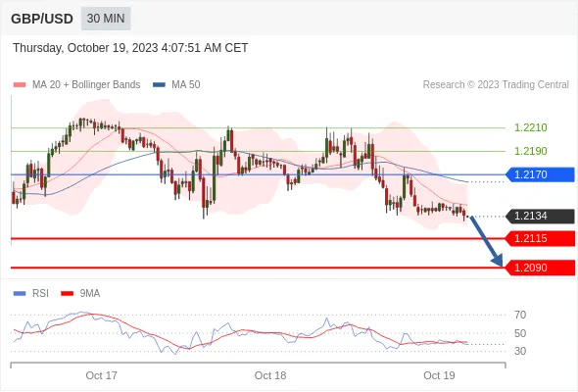This screenshot has height=392, width=578.
Task: Click the 9MA legend label
Action: point(90,294)
